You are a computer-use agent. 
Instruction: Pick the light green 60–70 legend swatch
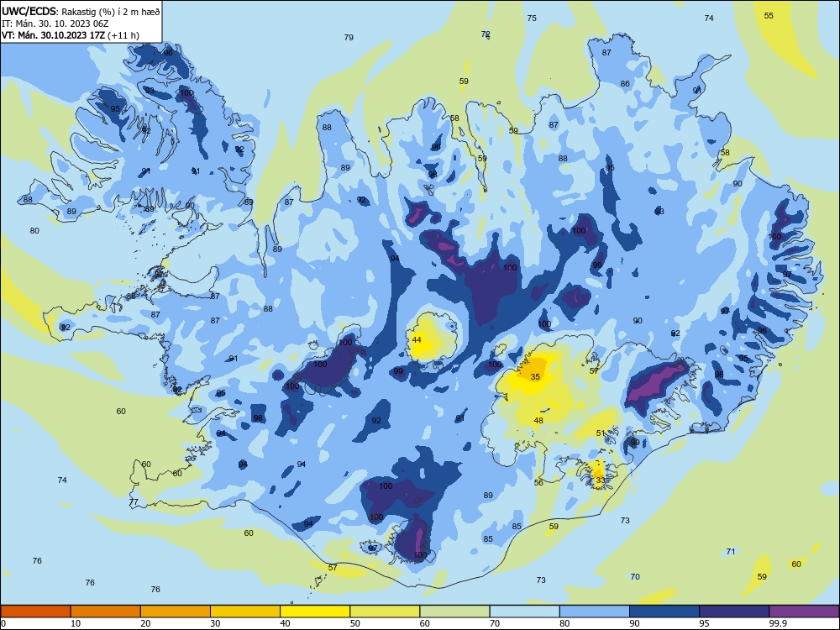point(454,612)
